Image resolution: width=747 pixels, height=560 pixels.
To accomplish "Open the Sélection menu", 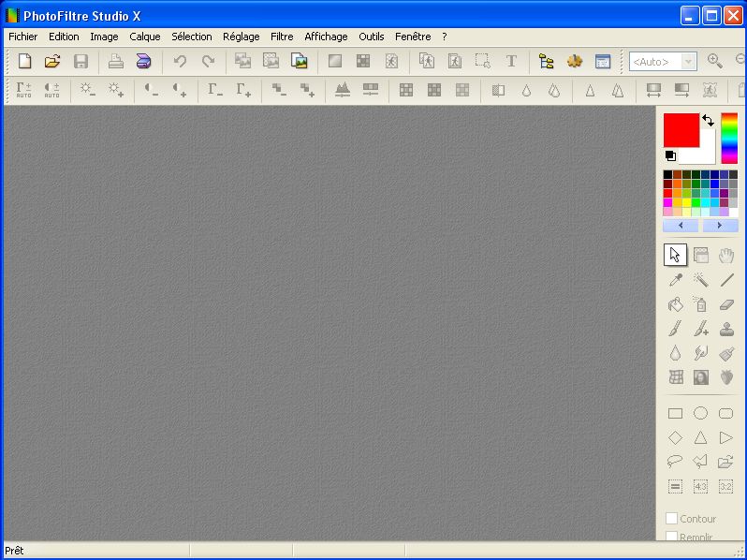I will coord(192,37).
